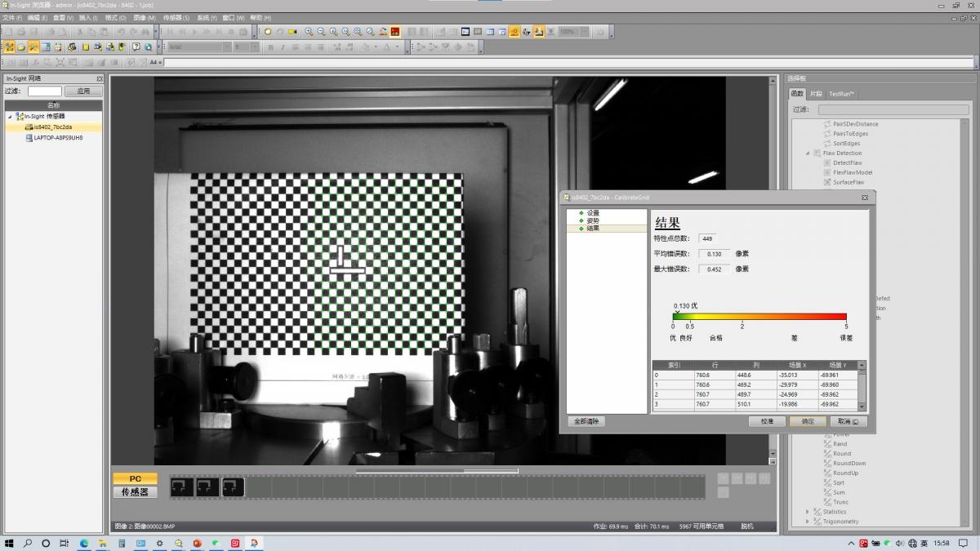Click the italic I formatting icon
The width and height of the screenshot is (980, 551).
(x=283, y=47)
